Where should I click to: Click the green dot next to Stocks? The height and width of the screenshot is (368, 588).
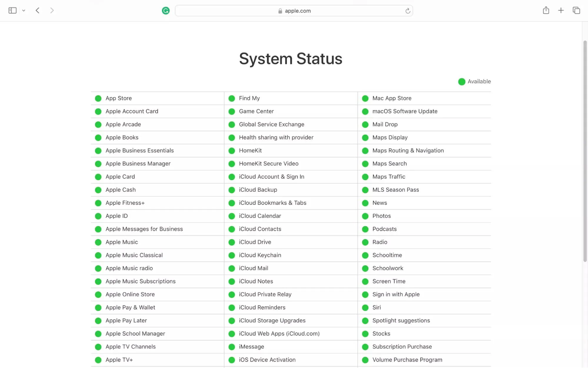tap(365, 334)
